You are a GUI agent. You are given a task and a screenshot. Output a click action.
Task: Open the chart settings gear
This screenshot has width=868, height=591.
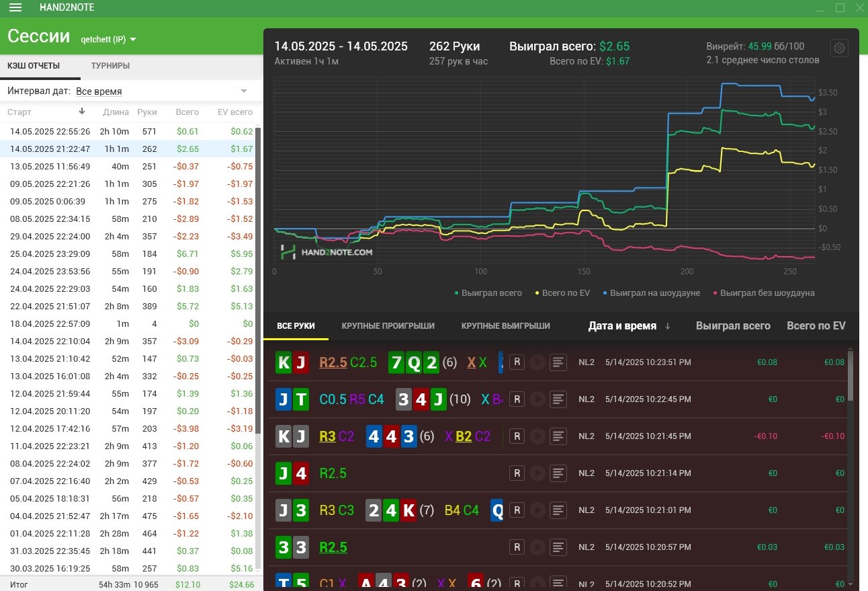[839, 48]
